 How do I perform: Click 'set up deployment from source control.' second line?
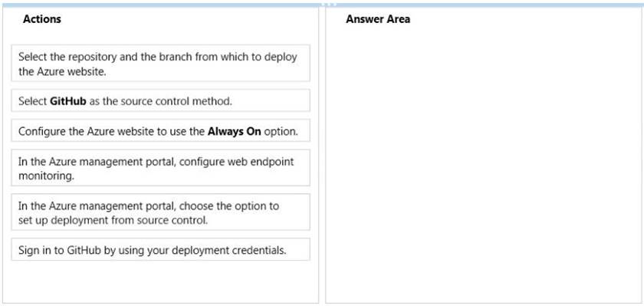pos(113,220)
